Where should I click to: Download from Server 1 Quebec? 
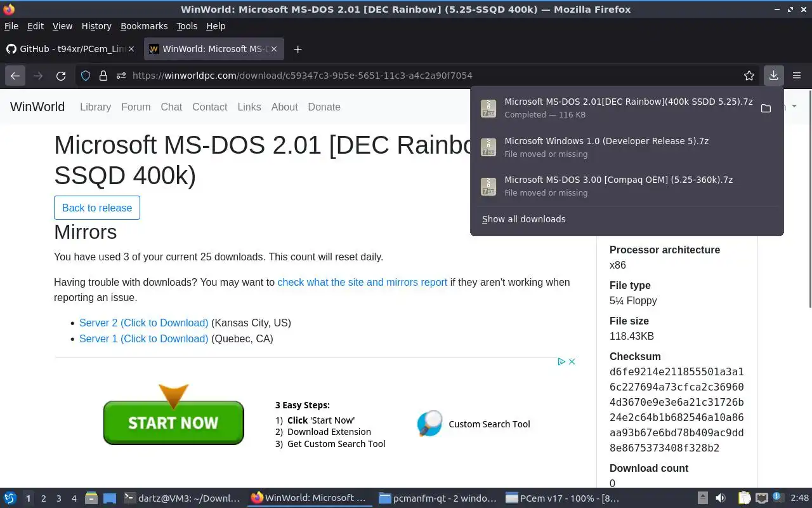(x=143, y=338)
